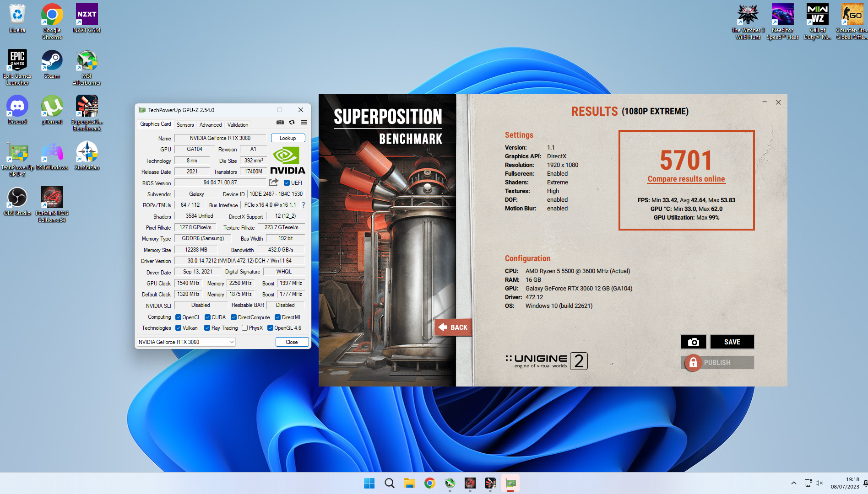Launch the DS4Windows desktop shortcut

pyautogui.click(x=52, y=156)
